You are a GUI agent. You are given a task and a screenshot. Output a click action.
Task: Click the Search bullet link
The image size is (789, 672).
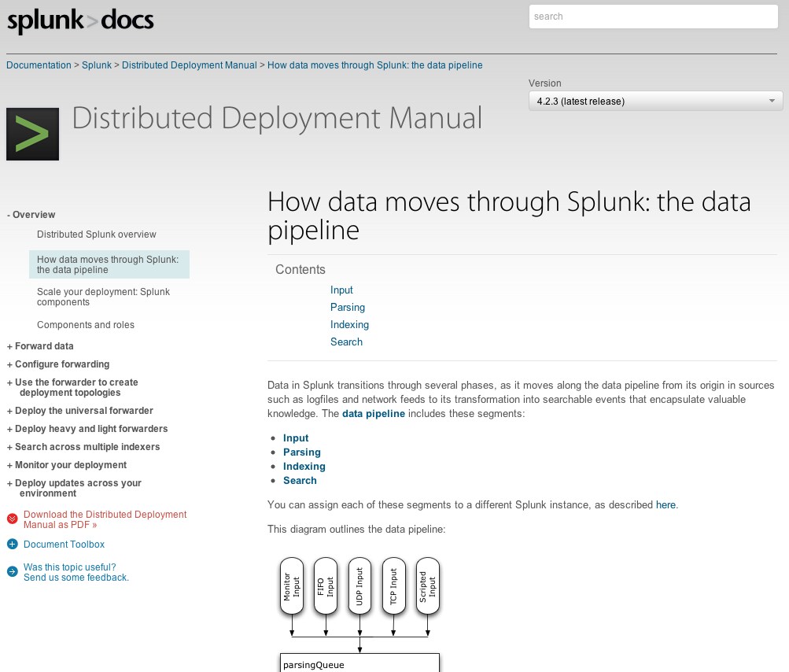[x=300, y=480]
